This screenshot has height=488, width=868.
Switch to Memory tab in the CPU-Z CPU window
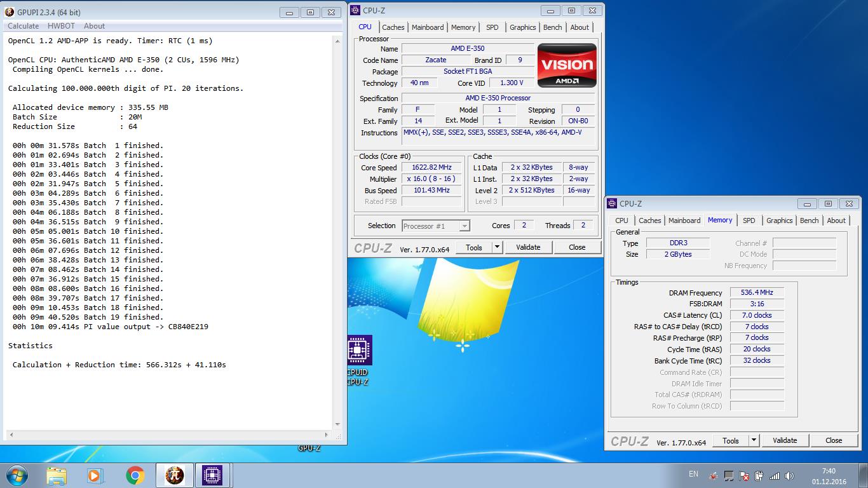[463, 27]
